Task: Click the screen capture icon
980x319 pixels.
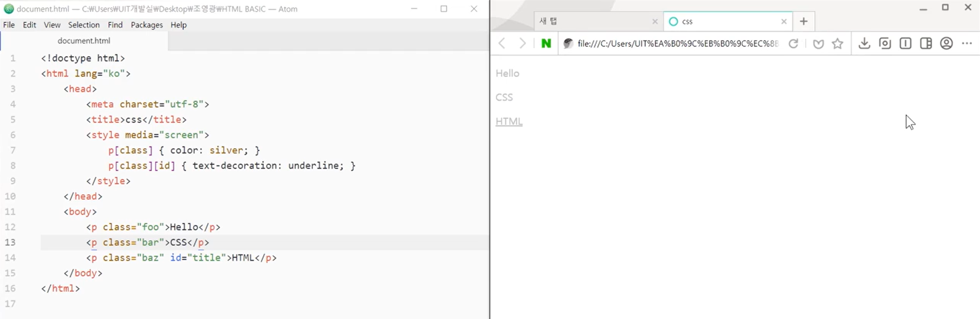Action: [885, 43]
